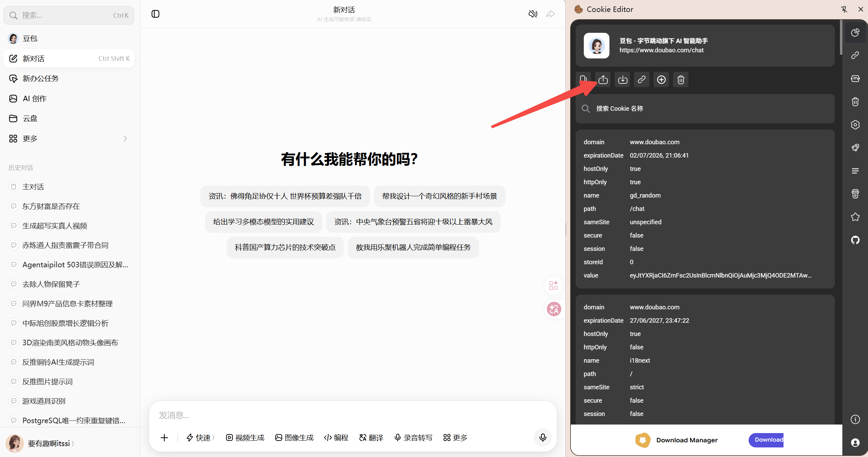Click the URL https://www.doubao.com/chat

661,50
